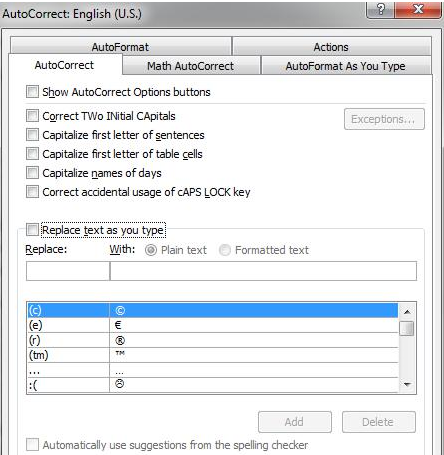Check Correct accidental usage of cAPS LOCK

pyautogui.click(x=32, y=192)
